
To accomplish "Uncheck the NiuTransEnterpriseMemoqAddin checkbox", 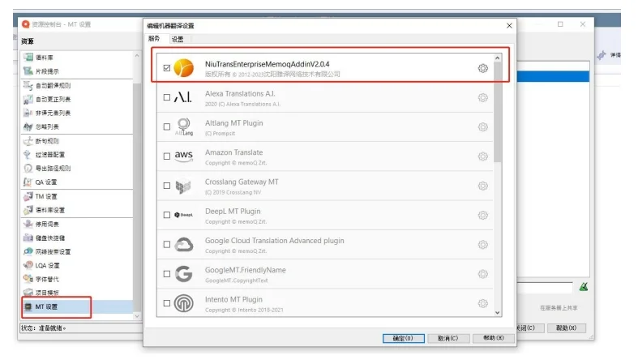I will tap(167, 68).
